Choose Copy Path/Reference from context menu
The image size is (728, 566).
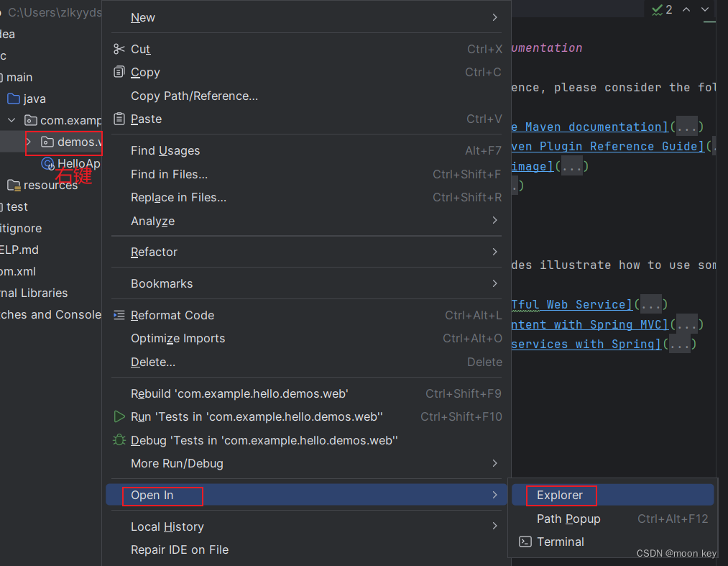coord(306,96)
